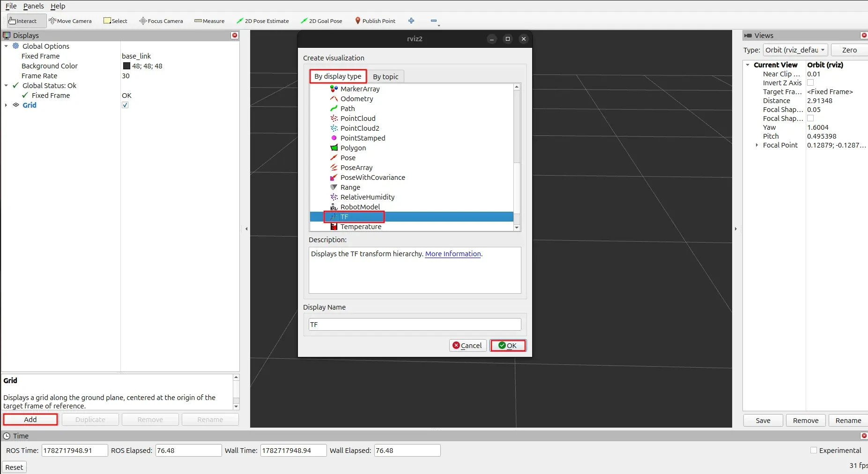Choose the Range display type
This screenshot has width=868, height=474.
[x=350, y=187]
